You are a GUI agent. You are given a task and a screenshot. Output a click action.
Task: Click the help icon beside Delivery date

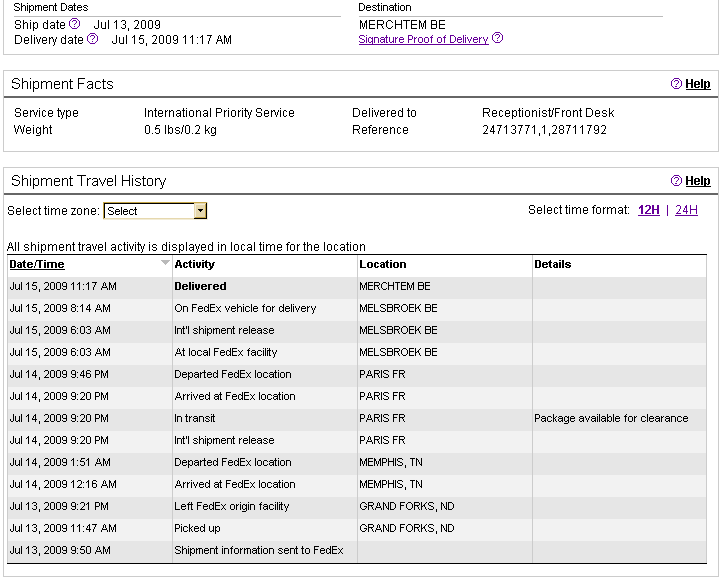93,39
